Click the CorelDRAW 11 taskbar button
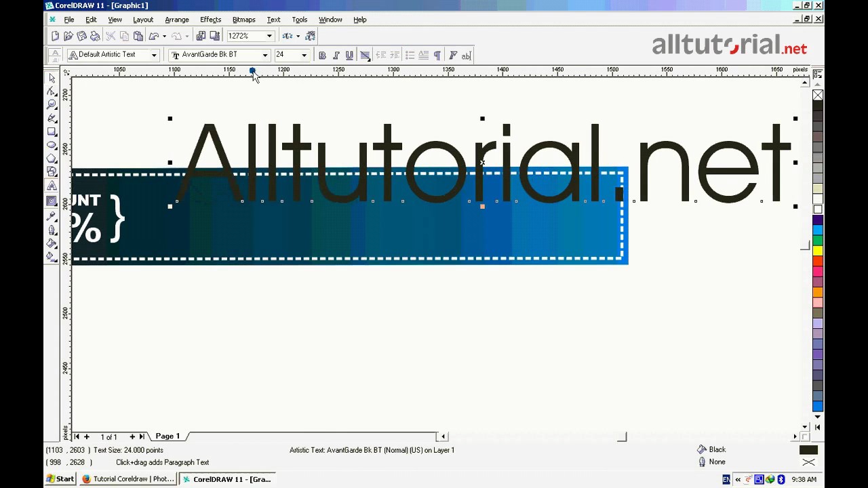The image size is (868, 488). tap(227, 479)
